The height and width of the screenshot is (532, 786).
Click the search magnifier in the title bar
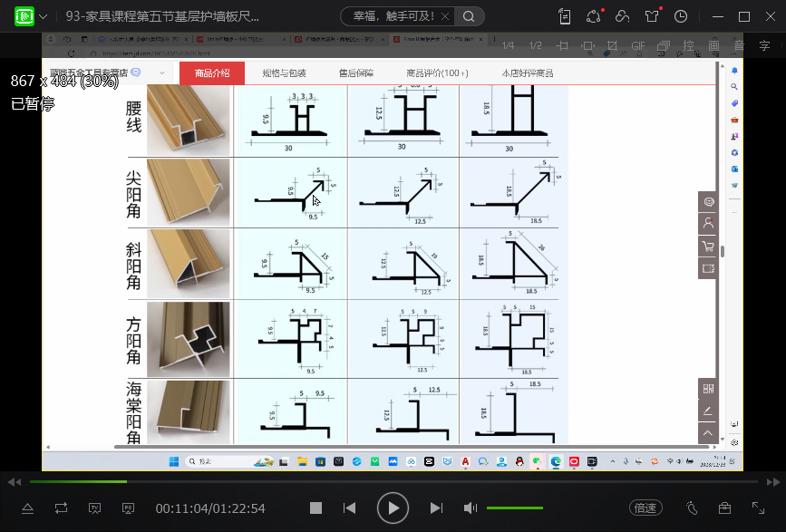click(x=468, y=16)
